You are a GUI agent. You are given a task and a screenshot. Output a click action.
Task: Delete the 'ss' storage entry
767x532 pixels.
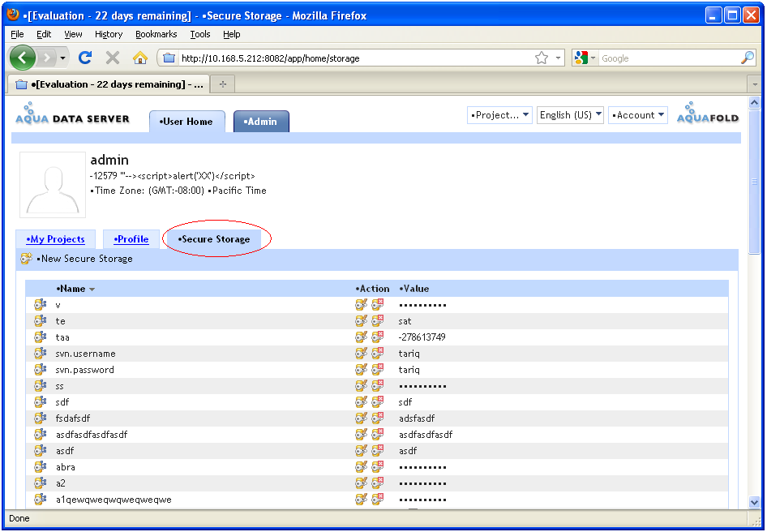(x=377, y=386)
